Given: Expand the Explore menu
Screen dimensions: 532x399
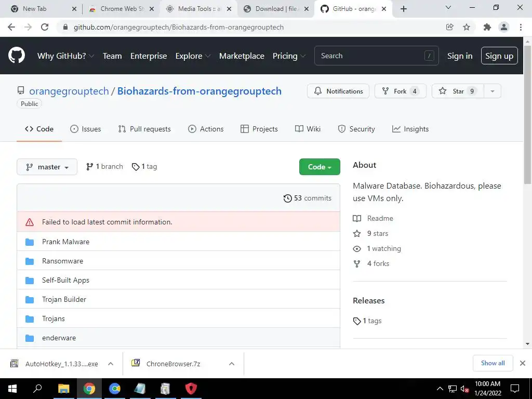Looking at the screenshot, I should point(193,56).
